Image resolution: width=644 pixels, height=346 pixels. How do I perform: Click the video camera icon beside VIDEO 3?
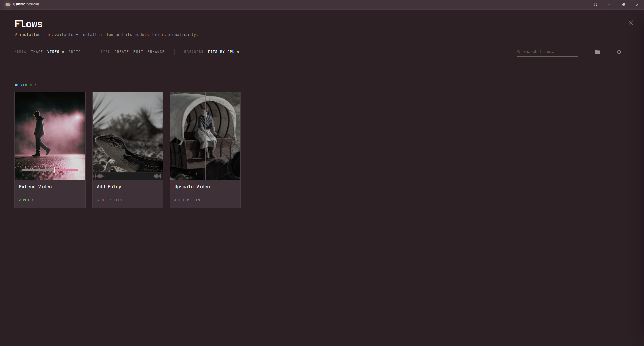[16, 85]
